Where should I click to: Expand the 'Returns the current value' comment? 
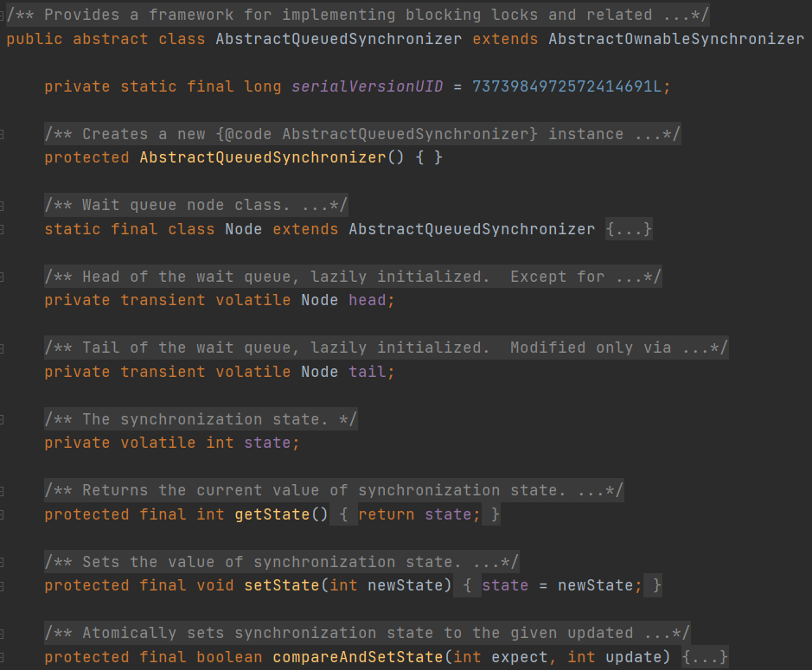coord(334,490)
